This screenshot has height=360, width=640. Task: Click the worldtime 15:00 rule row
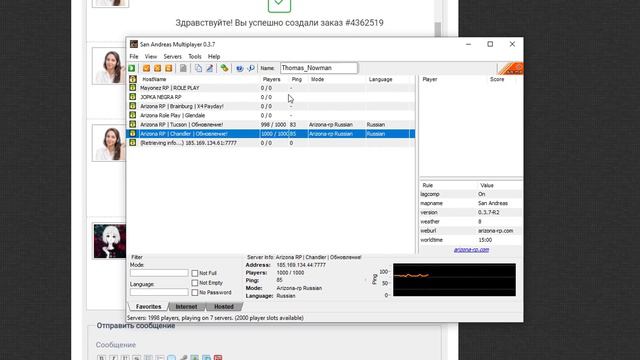tap(471, 240)
